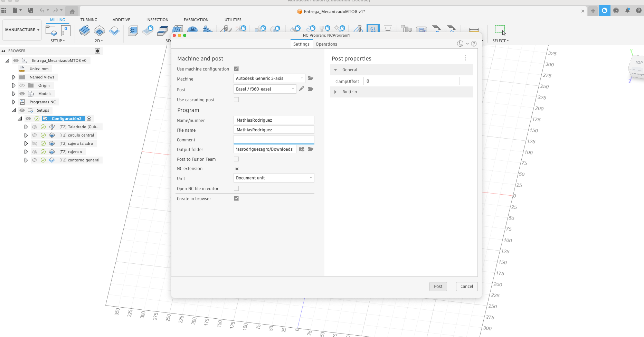
Task: Open the Post properties three-dot menu
Action: pos(465,58)
